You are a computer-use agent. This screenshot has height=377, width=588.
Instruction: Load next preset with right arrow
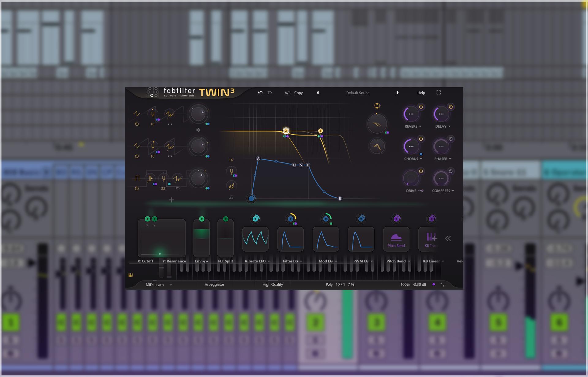pos(397,93)
